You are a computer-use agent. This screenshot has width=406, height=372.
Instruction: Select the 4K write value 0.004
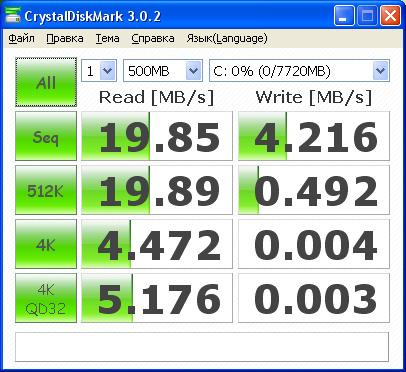(314, 244)
